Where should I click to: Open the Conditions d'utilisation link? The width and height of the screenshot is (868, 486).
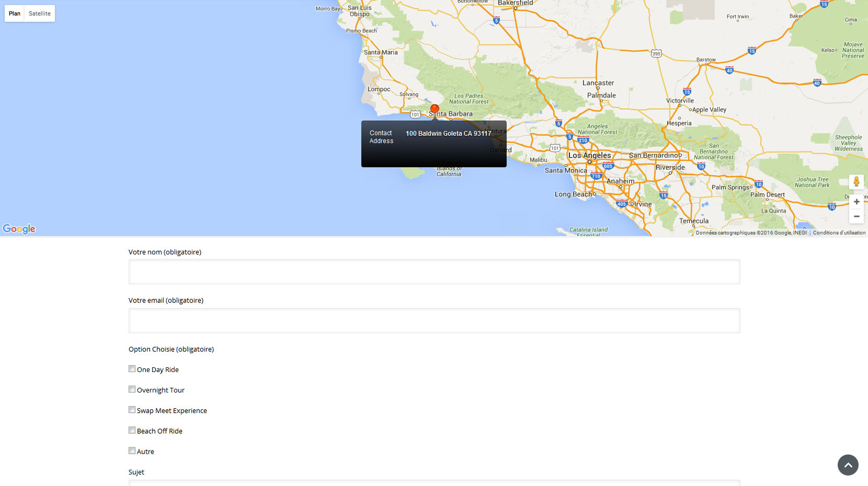click(839, 233)
